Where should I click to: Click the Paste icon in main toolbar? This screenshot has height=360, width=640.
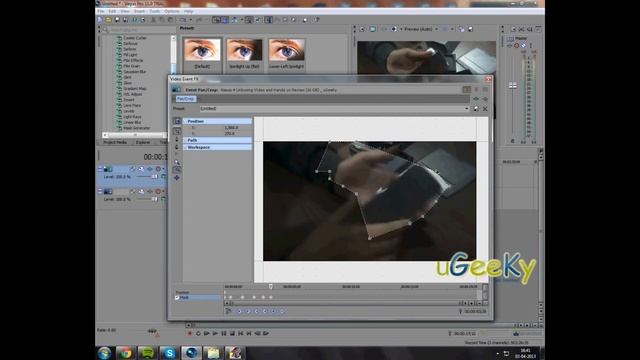[x=171, y=20]
